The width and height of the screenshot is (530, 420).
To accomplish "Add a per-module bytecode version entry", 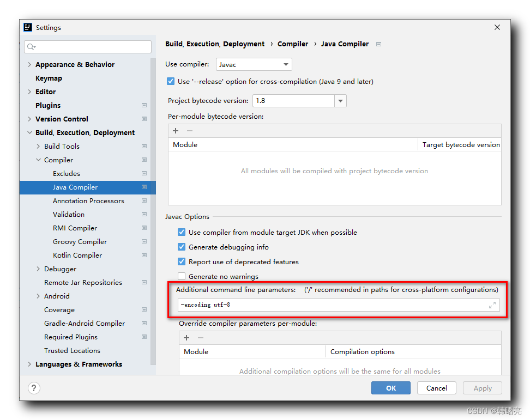I will 176,131.
